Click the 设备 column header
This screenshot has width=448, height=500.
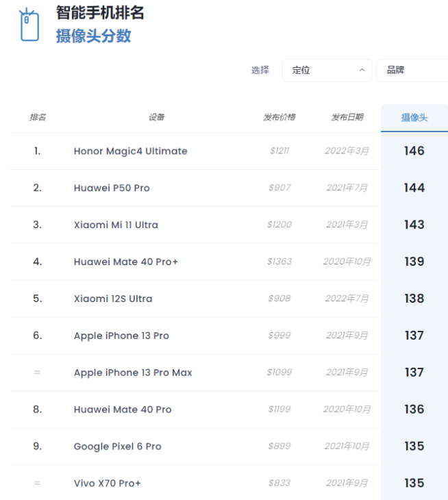156,117
